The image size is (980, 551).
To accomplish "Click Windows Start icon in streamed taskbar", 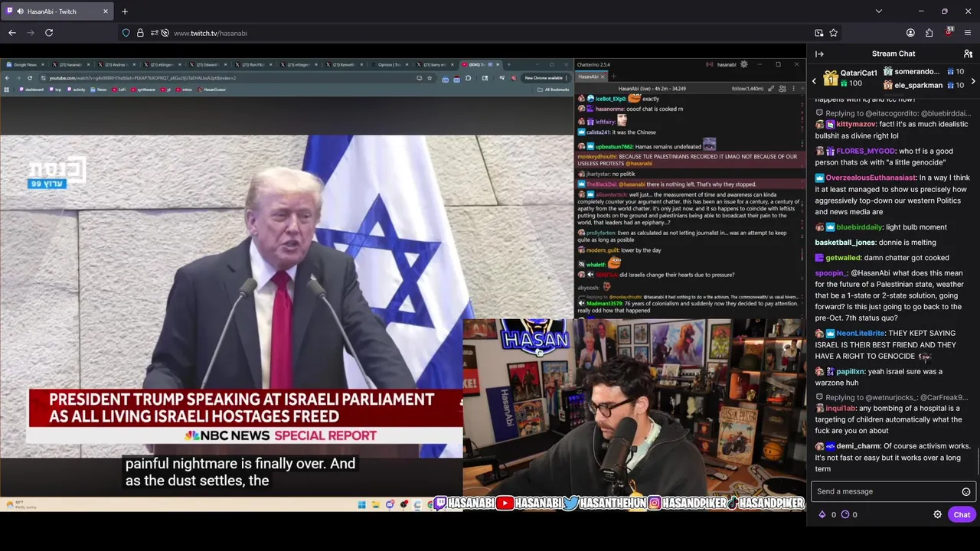I will [361, 504].
